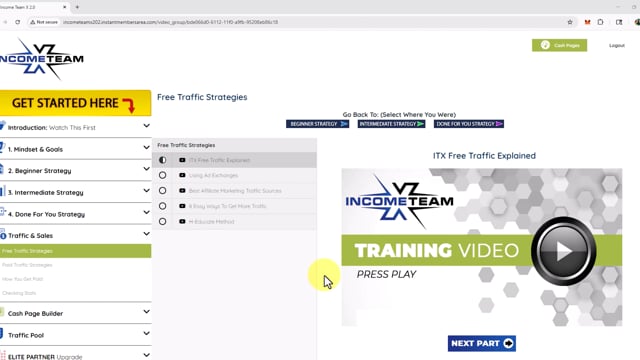Image resolution: width=640 pixels, height=360 pixels.
Task: Expand 4. Done For You Strategy chevron
Action: [146, 212]
